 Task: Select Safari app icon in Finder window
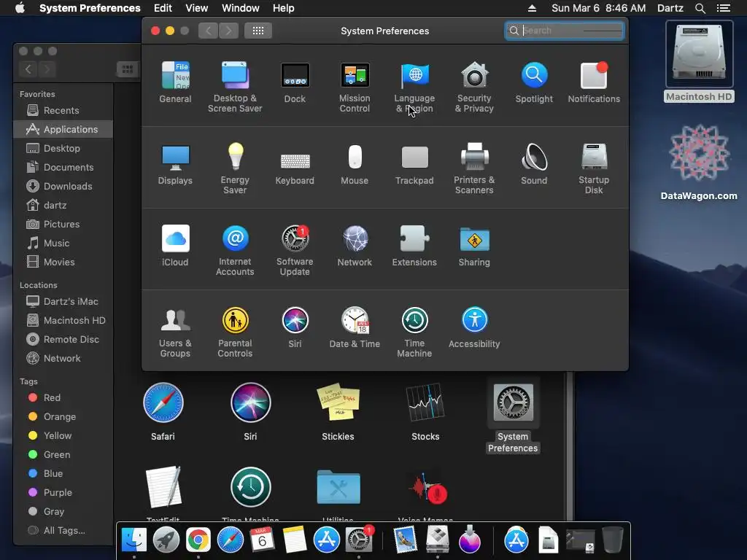pyautogui.click(x=163, y=411)
